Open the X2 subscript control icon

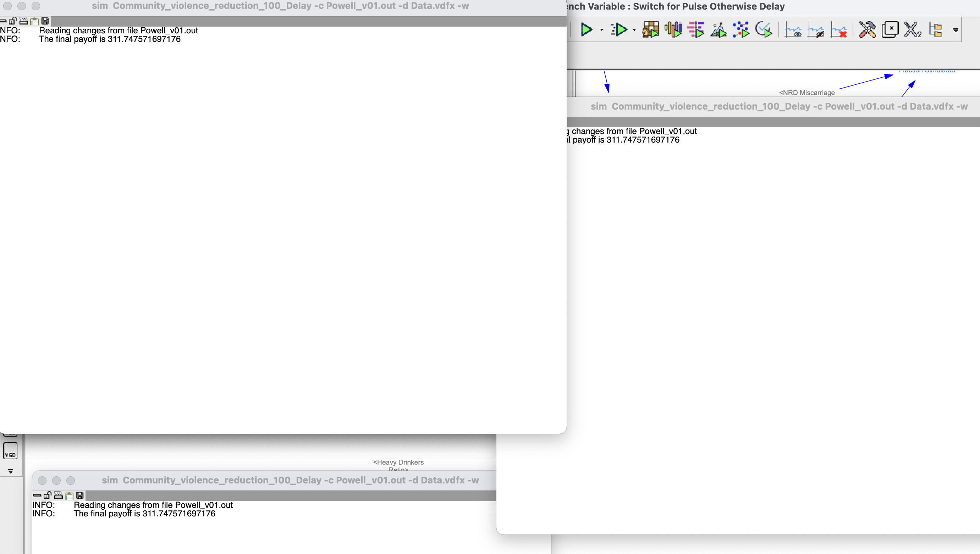[913, 30]
